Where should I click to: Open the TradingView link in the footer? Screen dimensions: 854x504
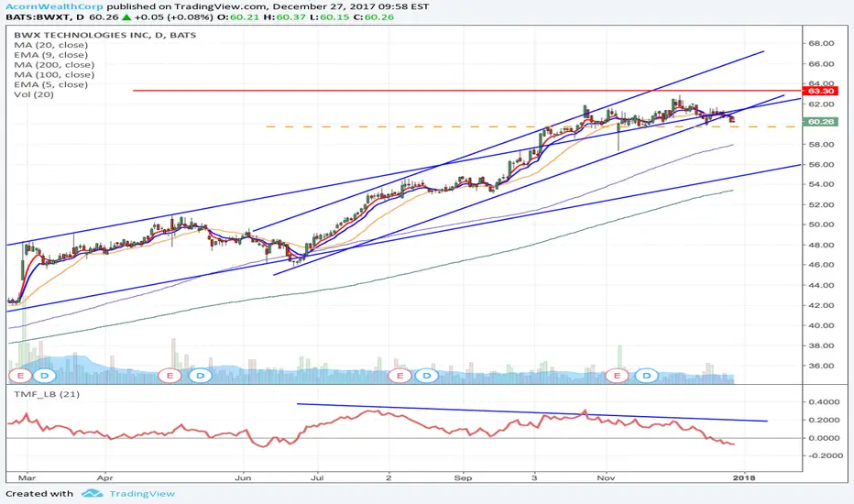coord(142,494)
